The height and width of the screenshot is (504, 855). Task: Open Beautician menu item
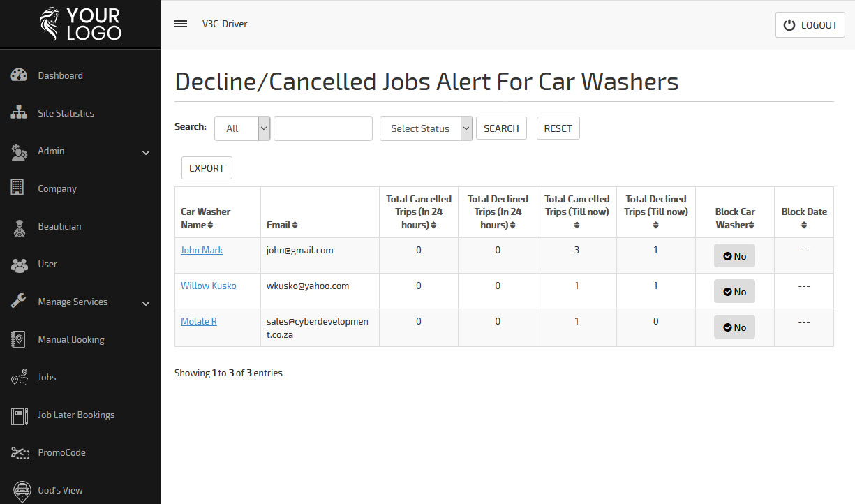[59, 226]
